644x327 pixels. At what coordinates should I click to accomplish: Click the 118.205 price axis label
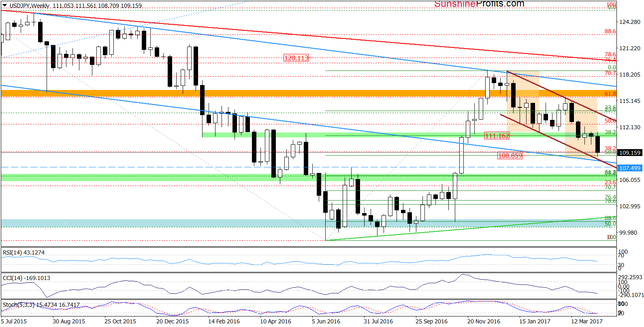click(x=630, y=75)
